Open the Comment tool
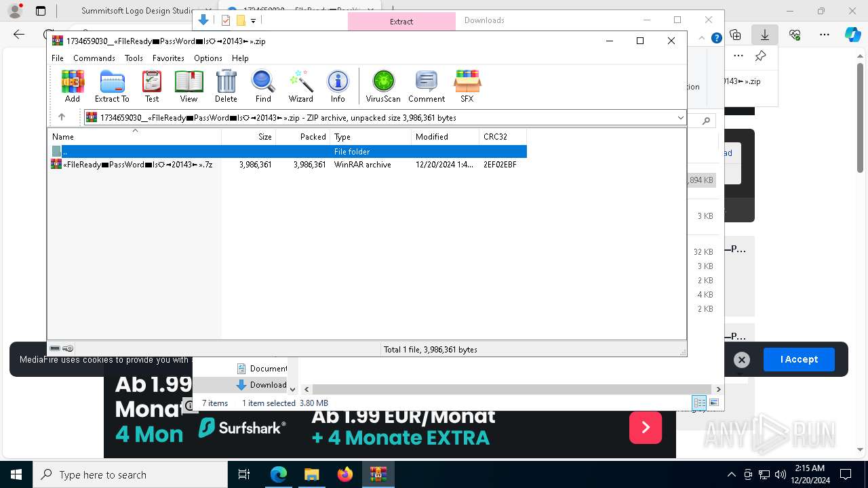868x488 pixels. [427, 86]
